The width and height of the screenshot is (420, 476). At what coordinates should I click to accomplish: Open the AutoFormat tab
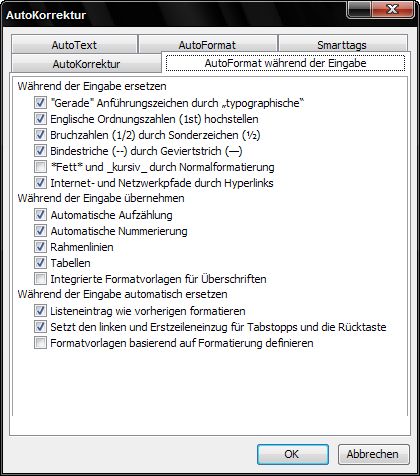pyautogui.click(x=207, y=44)
